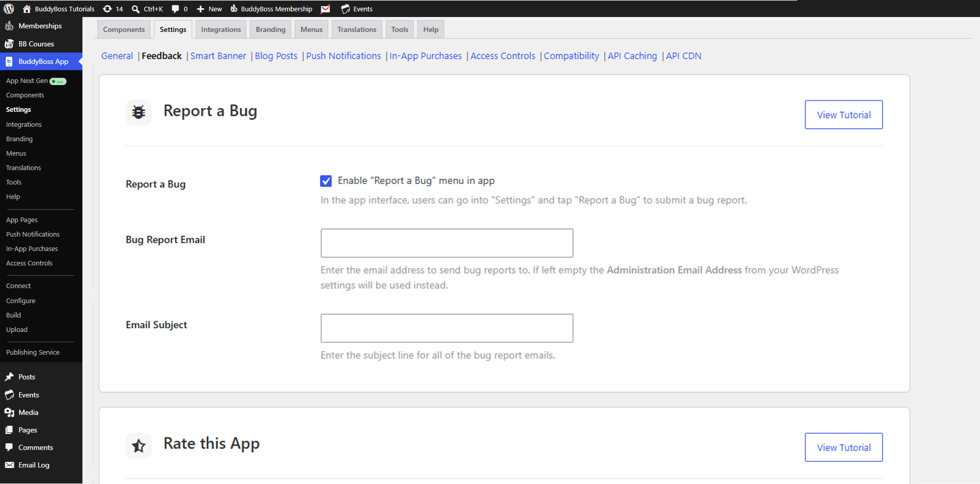Open the Translations tab
Screen dimensions: 980x484
coord(357,29)
